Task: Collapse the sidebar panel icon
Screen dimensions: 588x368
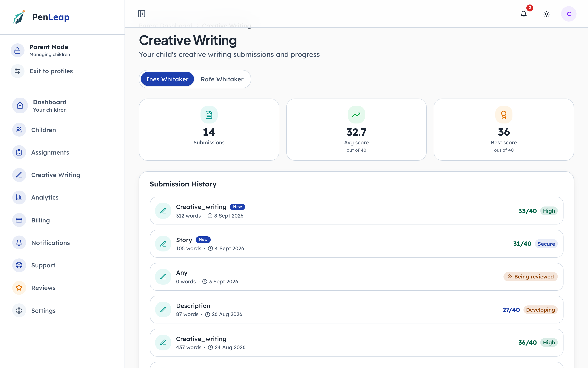Action: click(141, 14)
